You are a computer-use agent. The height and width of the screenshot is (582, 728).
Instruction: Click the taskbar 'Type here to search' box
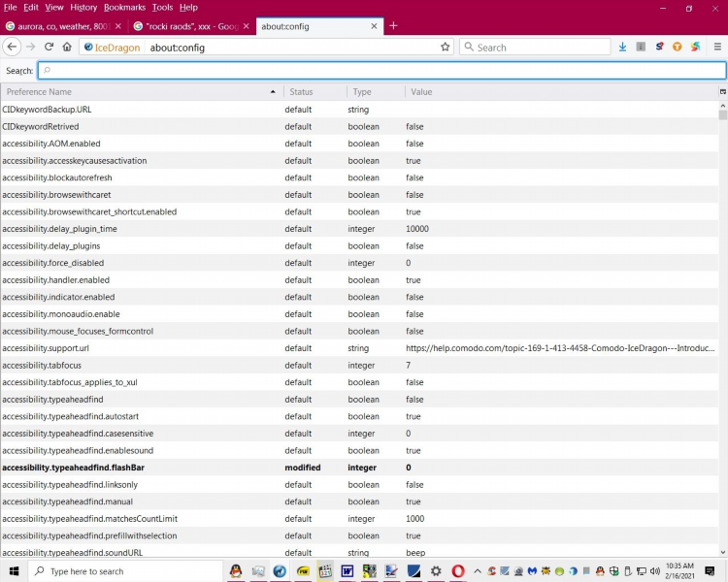(125, 571)
